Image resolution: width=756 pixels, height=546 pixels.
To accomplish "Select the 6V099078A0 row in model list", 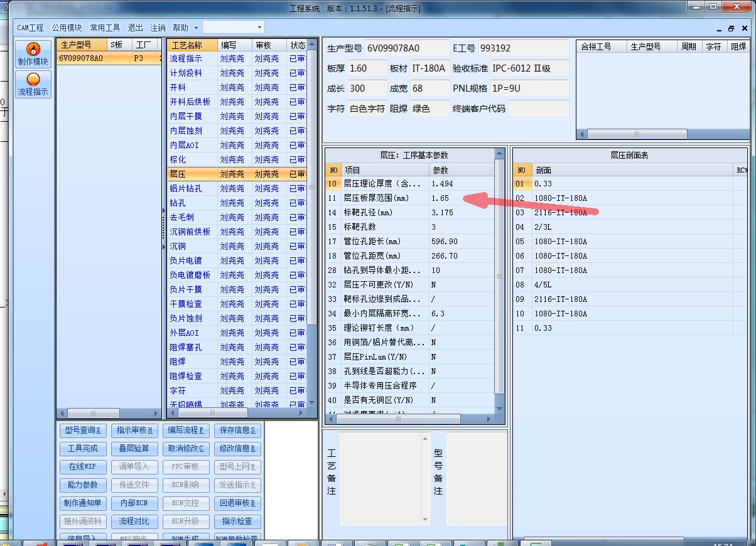I will coord(109,58).
